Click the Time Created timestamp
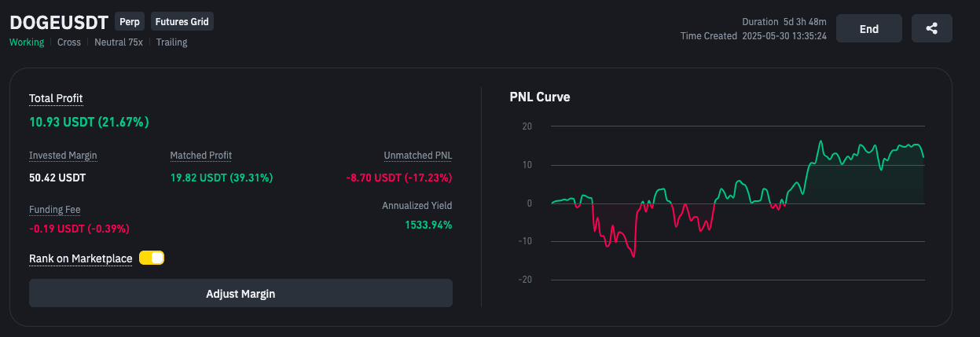The image size is (980, 337). tap(784, 36)
